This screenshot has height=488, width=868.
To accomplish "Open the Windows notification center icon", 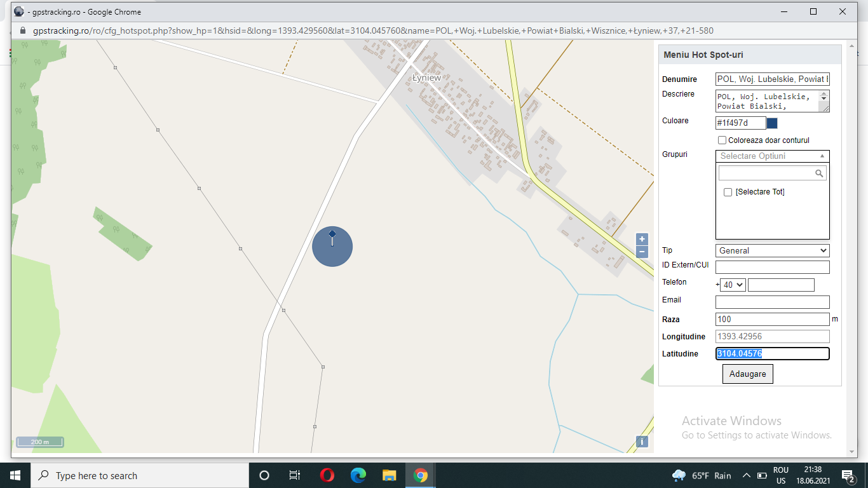I will (848, 475).
